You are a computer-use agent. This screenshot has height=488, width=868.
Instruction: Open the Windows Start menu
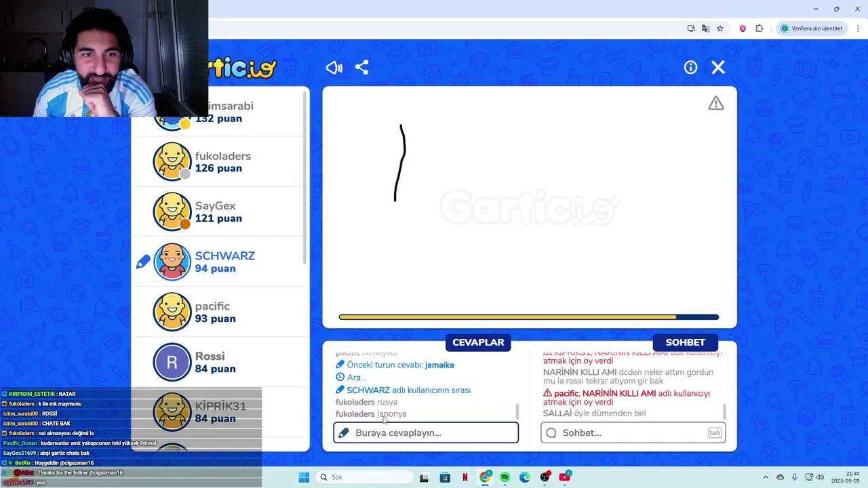coord(304,477)
